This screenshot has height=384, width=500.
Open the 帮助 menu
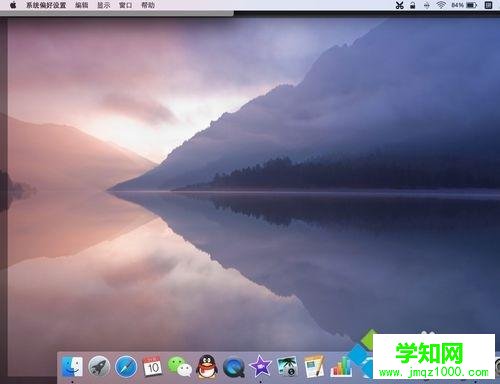(148, 5)
